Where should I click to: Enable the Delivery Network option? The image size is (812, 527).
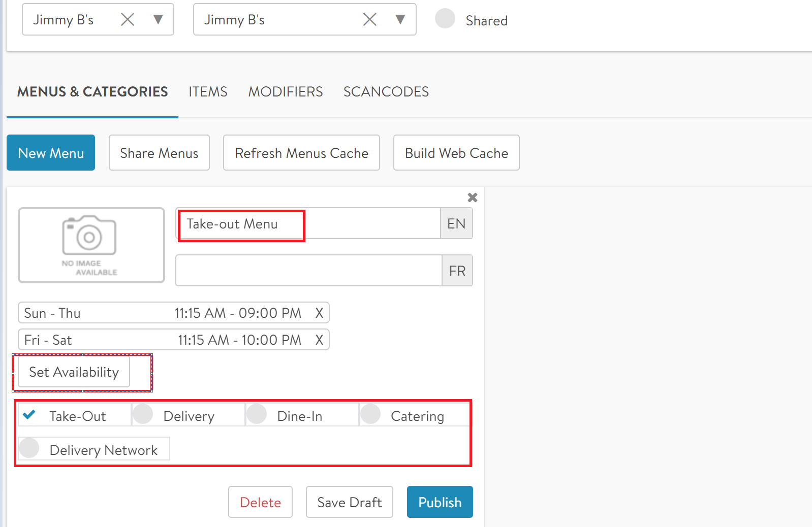tap(29, 448)
